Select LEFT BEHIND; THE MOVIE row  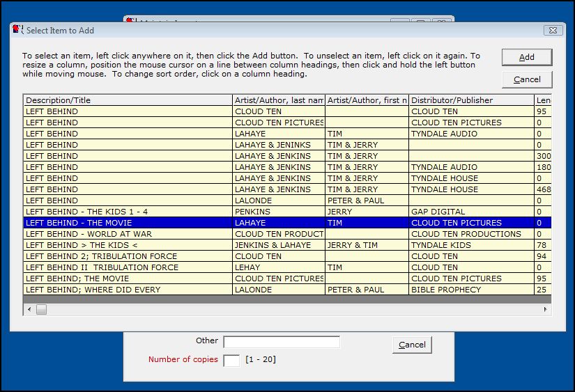[x=287, y=279]
